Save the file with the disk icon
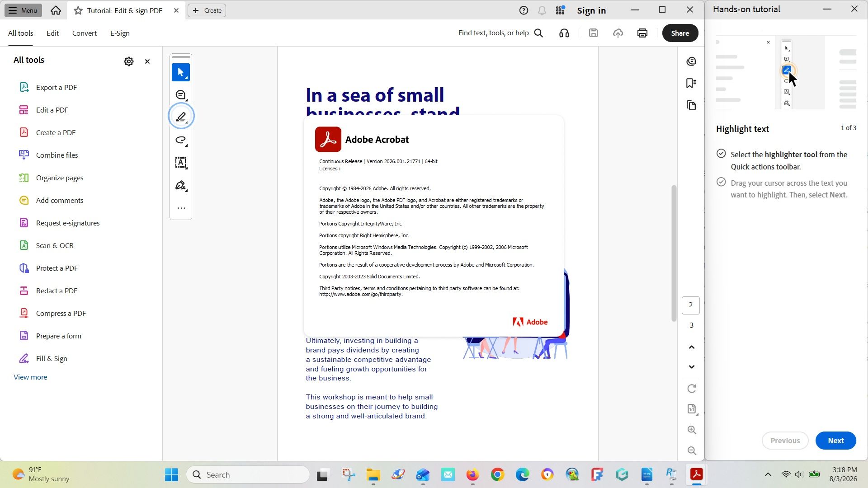 point(594,33)
